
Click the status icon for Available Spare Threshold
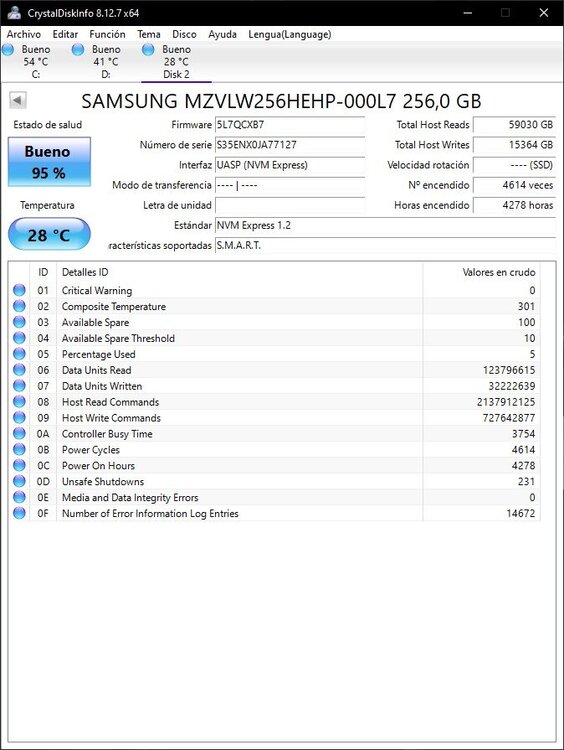[x=19, y=338]
